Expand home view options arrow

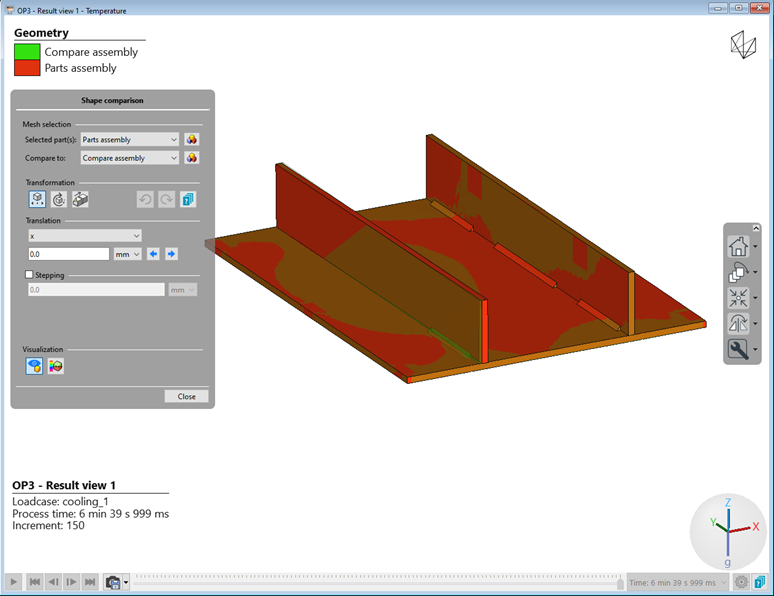click(x=755, y=247)
